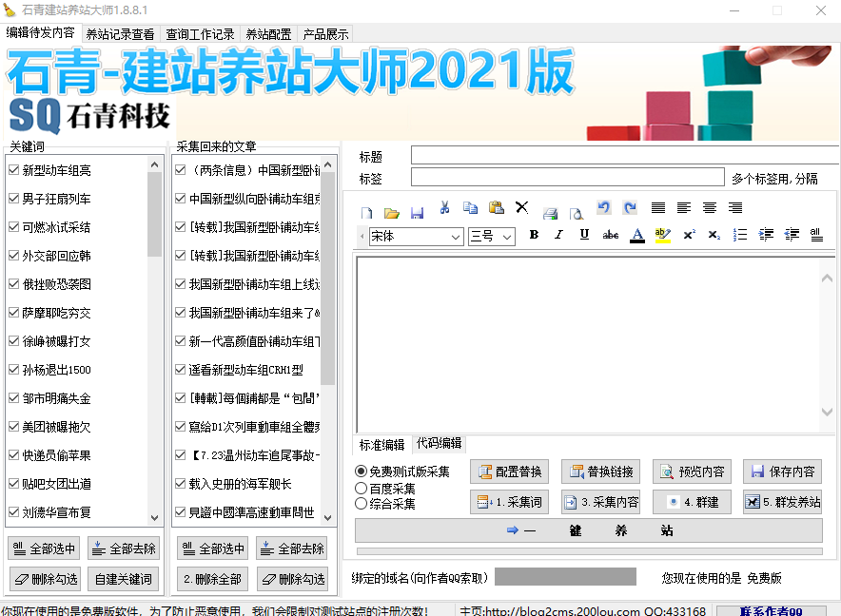This screenshot has width=841, height=616.
Task: Toggle bold formatting
Action: (x=534, y=234)
